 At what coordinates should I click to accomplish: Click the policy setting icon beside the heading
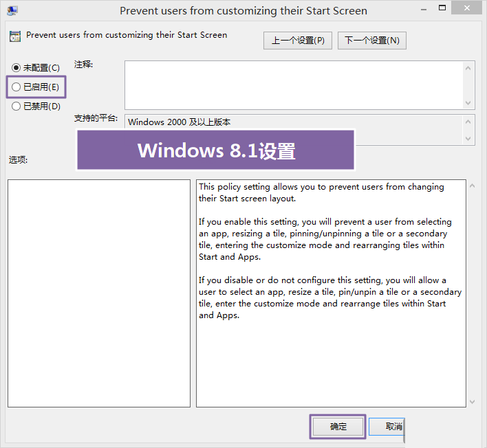pos(15,36)
